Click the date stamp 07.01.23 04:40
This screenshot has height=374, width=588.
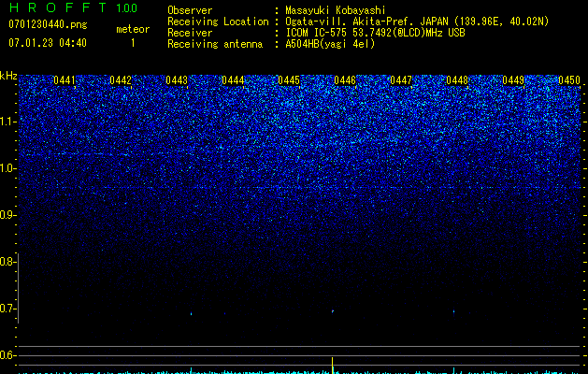coord(48,43)
